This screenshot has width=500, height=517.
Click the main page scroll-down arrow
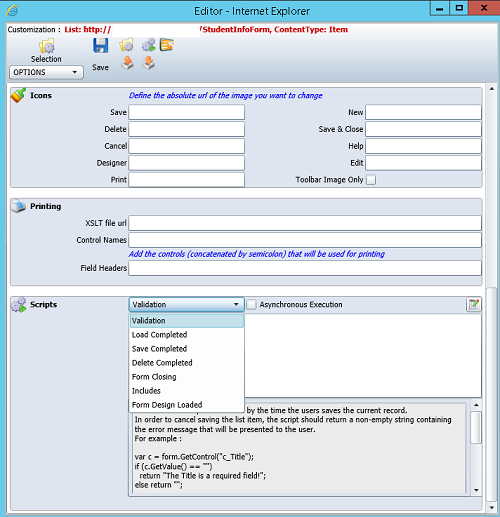coord(492,508)
